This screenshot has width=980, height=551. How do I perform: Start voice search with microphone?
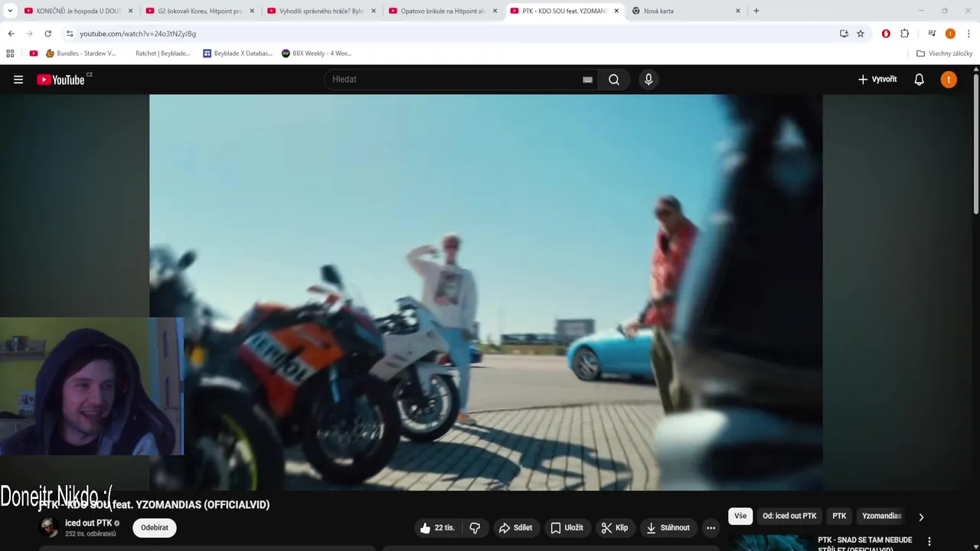[x=648, y=80]
